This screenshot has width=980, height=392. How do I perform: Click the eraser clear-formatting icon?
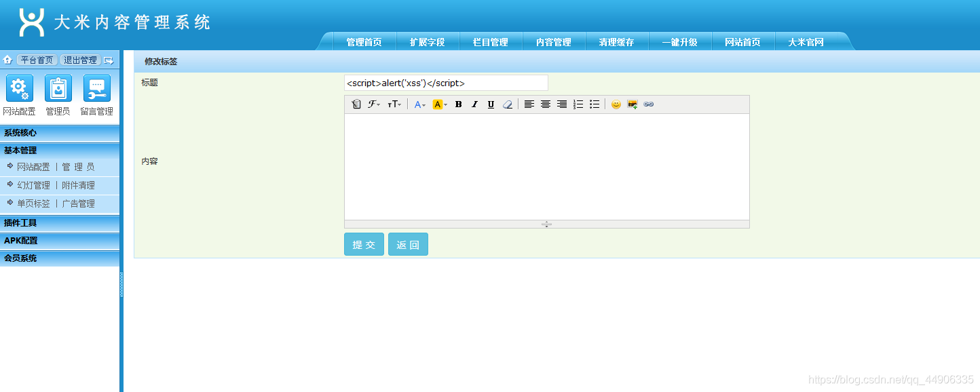pos(507,104)
